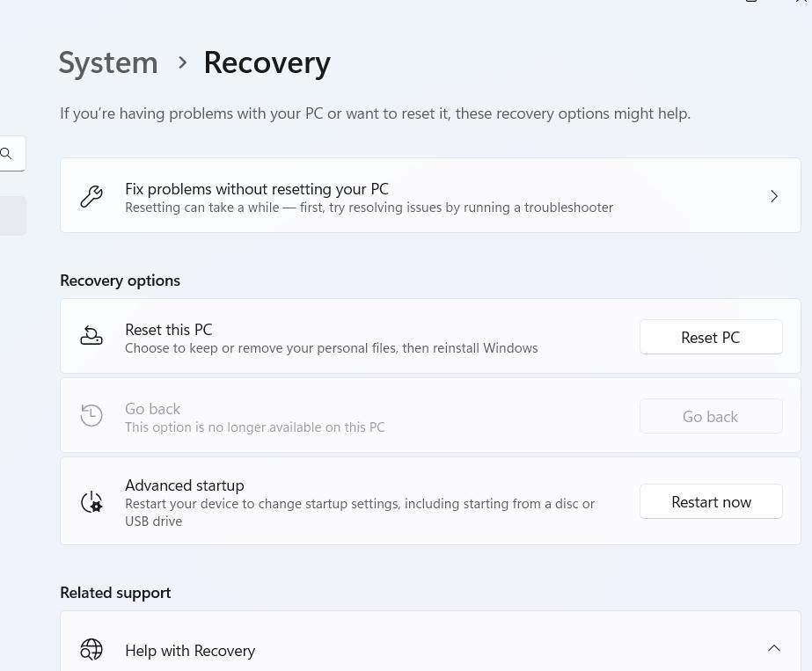812x671 pixels.
Task: Open Fix problems without resetting chevron
Action: (773, 196)
